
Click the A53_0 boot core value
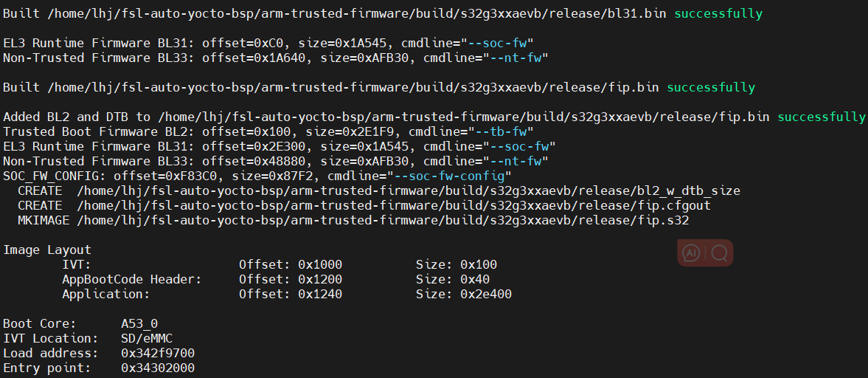point(139,323)
